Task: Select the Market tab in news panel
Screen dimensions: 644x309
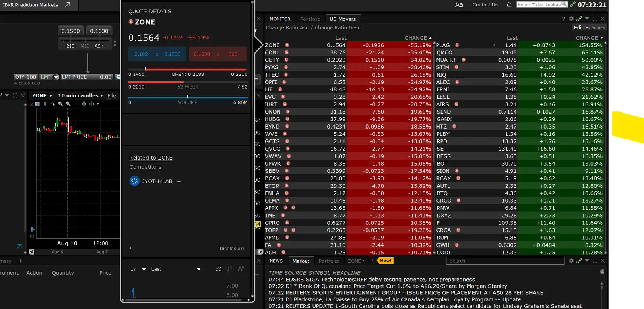Action: click(x=301, y=261)
